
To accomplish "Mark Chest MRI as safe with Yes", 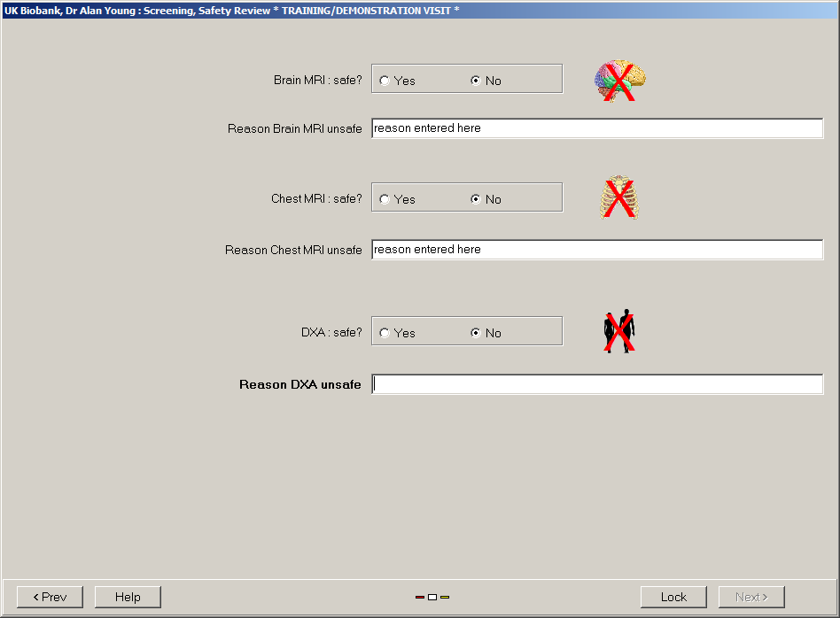I will [x=385, y=199].
